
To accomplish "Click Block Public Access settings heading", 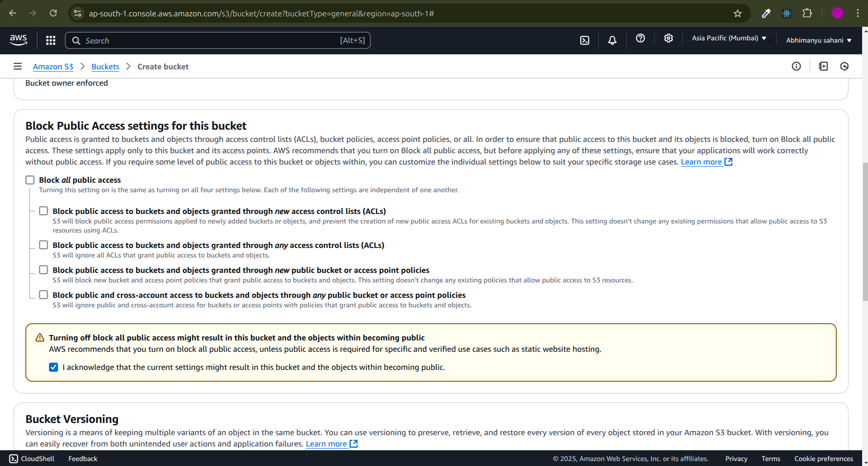I will (x=136, y=126).
